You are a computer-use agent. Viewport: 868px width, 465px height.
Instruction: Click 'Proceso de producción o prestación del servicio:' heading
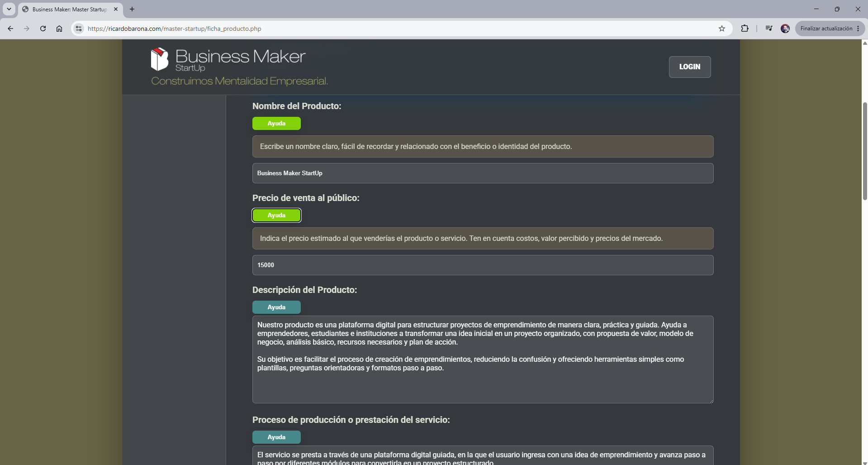click(351, 420)
